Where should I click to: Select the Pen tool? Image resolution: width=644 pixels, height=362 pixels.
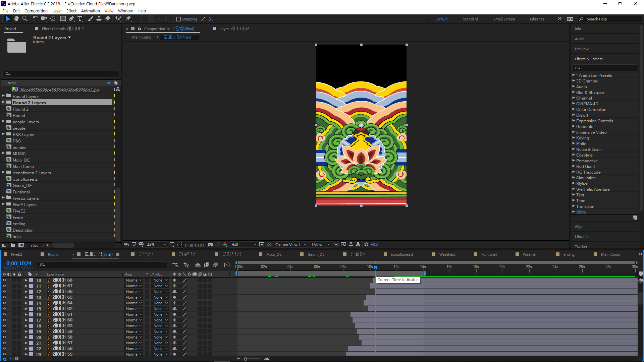point(71,19)
